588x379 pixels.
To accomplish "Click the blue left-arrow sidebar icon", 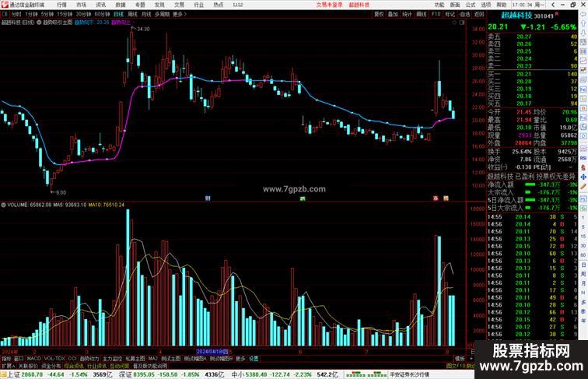I will pos(583,14).
